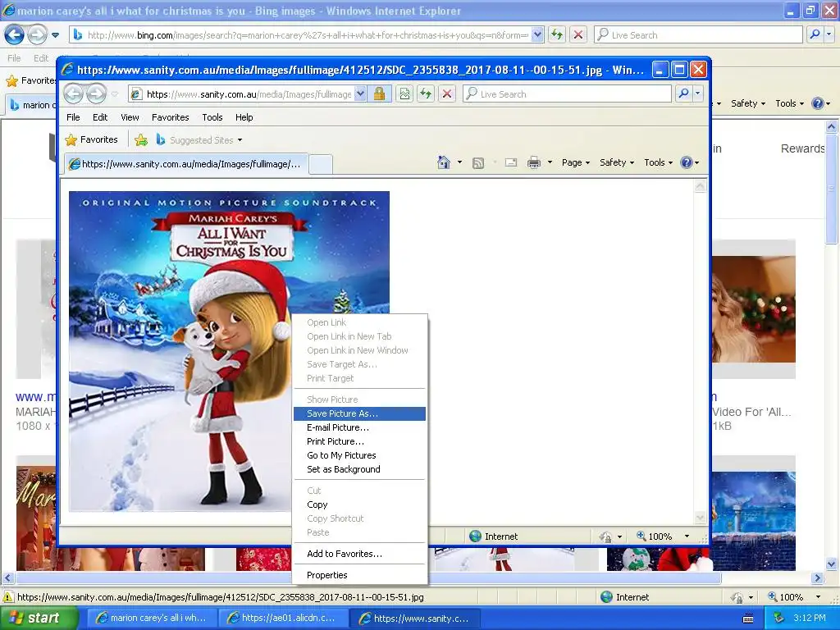Open Suggested Sites dropdown
840x630 pixels.
point(199,140)
